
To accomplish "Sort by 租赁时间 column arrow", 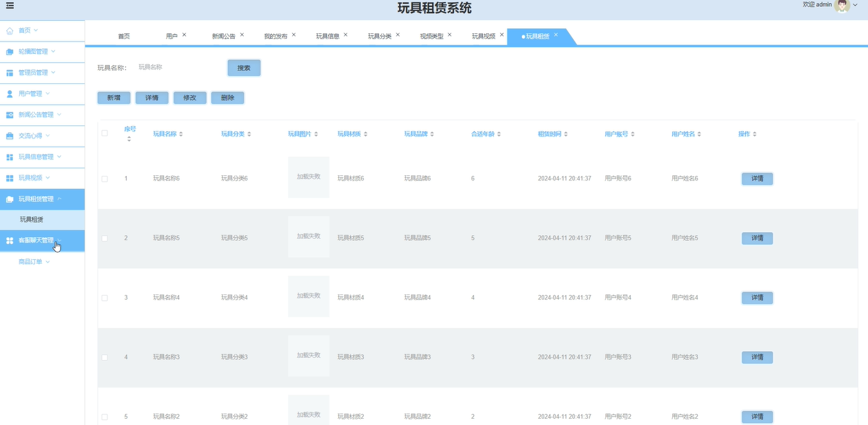I will [x=566, y=134].
